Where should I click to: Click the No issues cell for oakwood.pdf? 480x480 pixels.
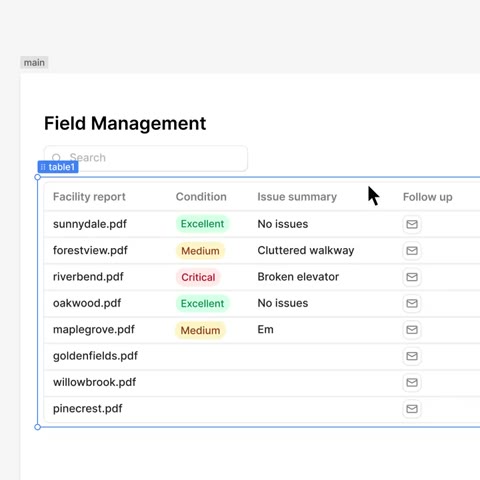[x=283, y=303]
